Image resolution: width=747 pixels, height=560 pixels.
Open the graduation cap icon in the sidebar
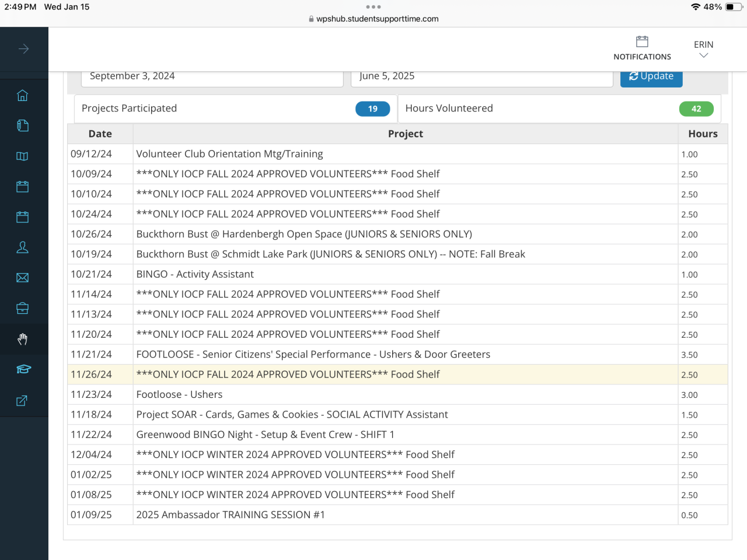pos(23,369)
